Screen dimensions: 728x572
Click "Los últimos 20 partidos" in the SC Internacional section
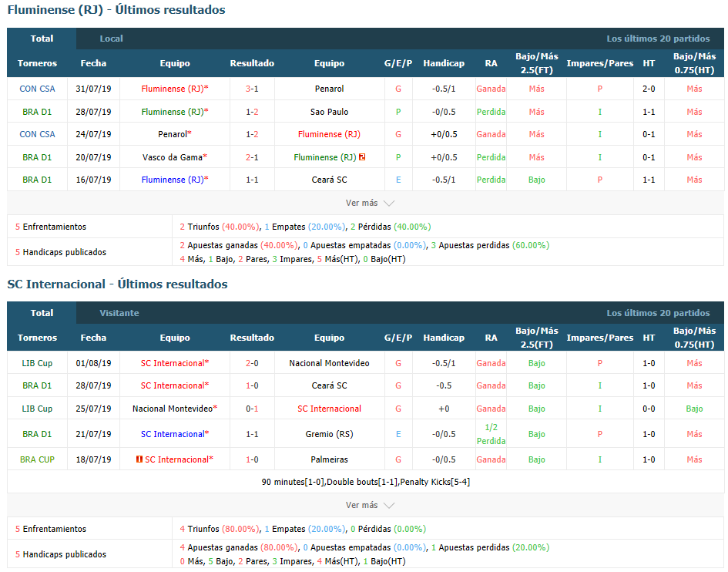(658, 313)
